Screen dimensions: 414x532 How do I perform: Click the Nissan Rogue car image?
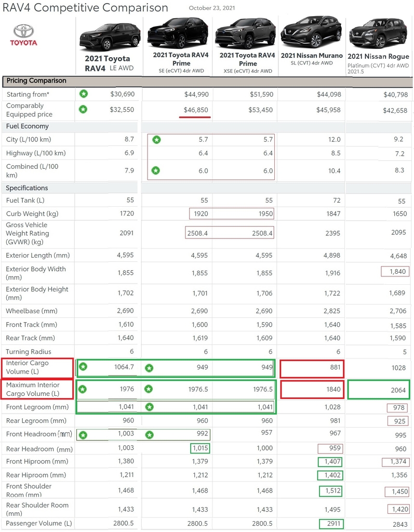[x=378, y=34]
